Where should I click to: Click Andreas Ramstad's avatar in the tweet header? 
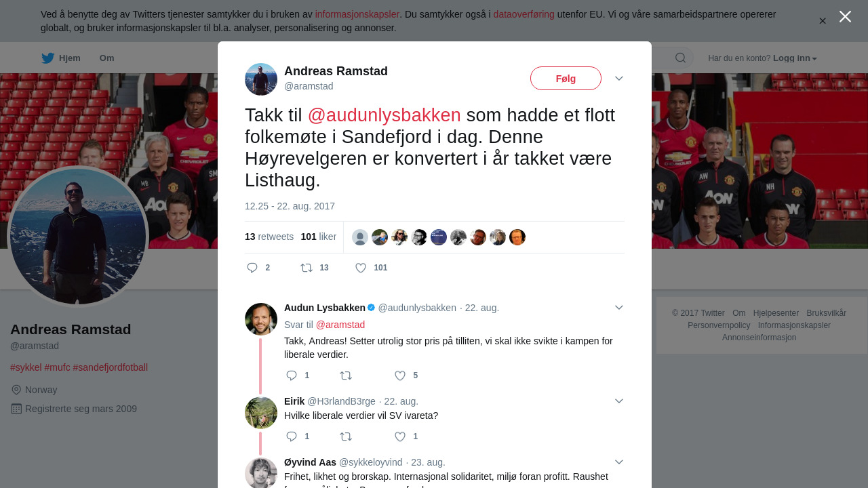tap(261, 79)
